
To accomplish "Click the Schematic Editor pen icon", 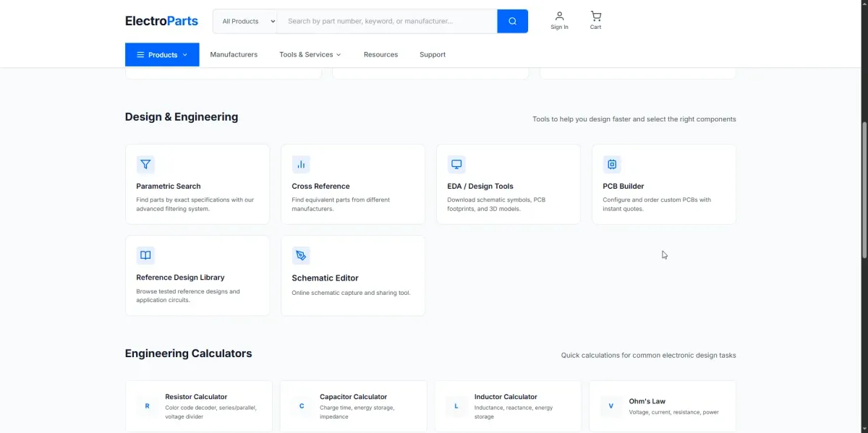I will [x=301, y=256].
